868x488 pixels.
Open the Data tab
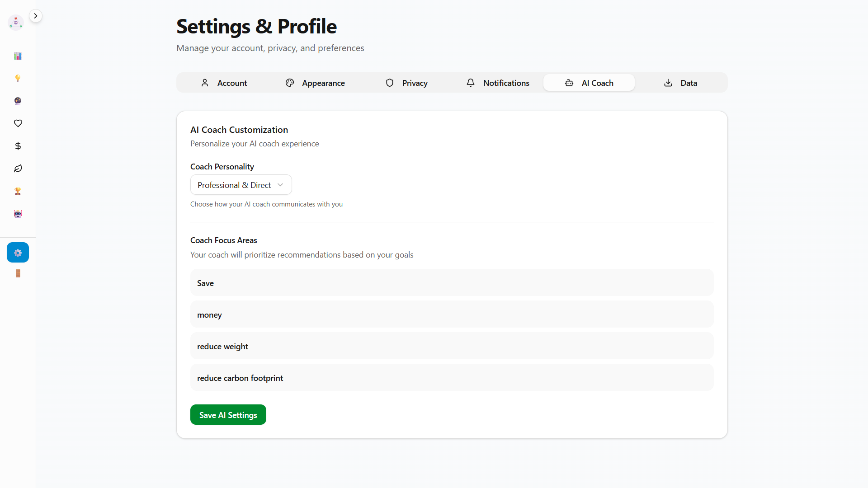point(680,83)
